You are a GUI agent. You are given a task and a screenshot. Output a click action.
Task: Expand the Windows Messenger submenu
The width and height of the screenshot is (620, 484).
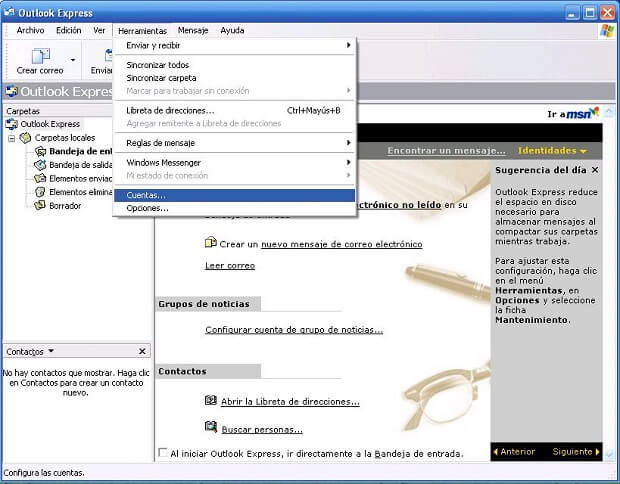pos(234,163)
